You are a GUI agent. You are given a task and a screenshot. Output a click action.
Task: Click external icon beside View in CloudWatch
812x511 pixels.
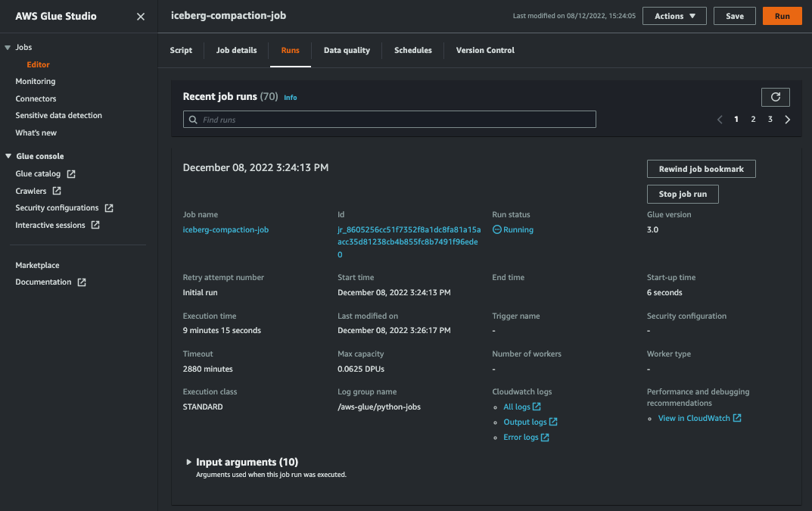(737, 418)
